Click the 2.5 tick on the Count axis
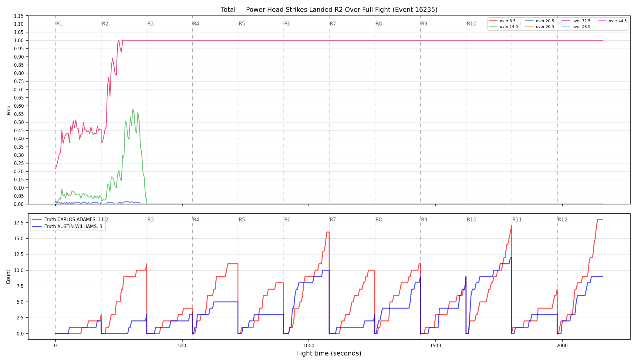 pyautogui.click(x=20, y=318)
